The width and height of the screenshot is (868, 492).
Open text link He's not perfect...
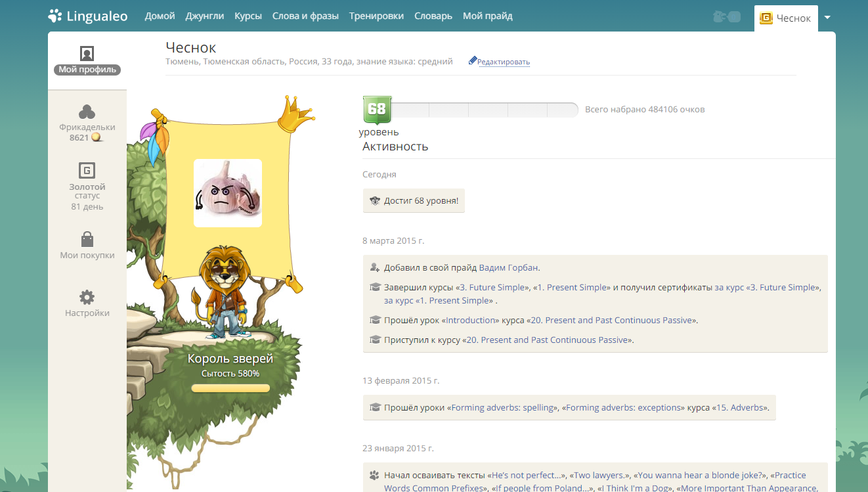pyautogui.click(x=527, y=475)
